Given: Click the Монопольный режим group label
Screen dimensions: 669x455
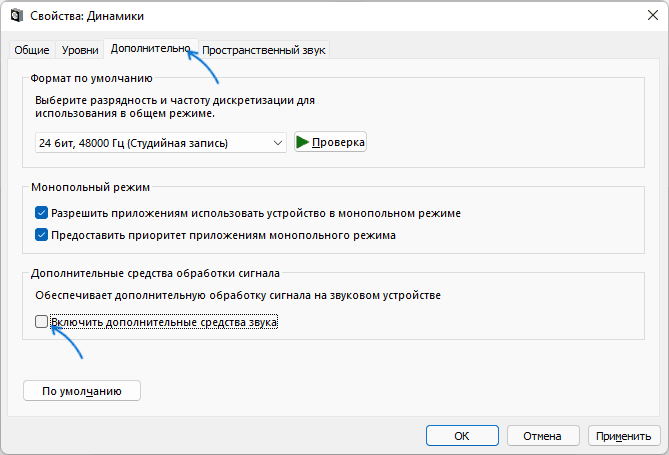Looking at the screenshot, I should coord(90,187).
